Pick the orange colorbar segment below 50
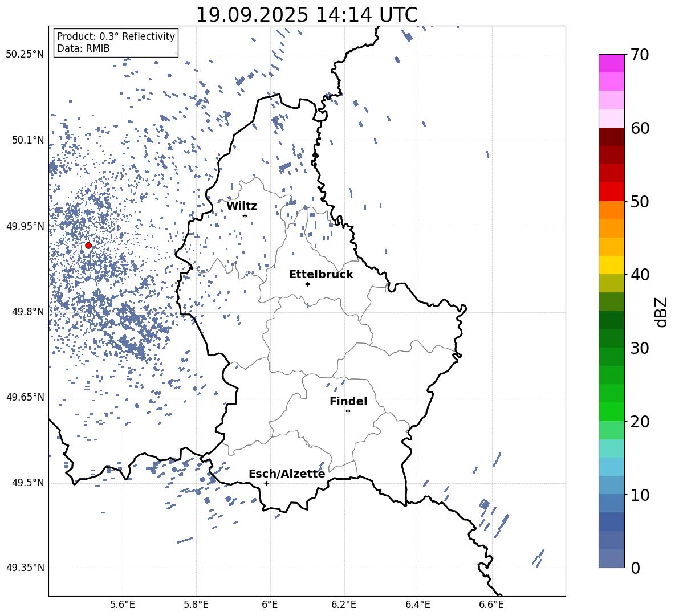675x616 pixels. point(612,210)
